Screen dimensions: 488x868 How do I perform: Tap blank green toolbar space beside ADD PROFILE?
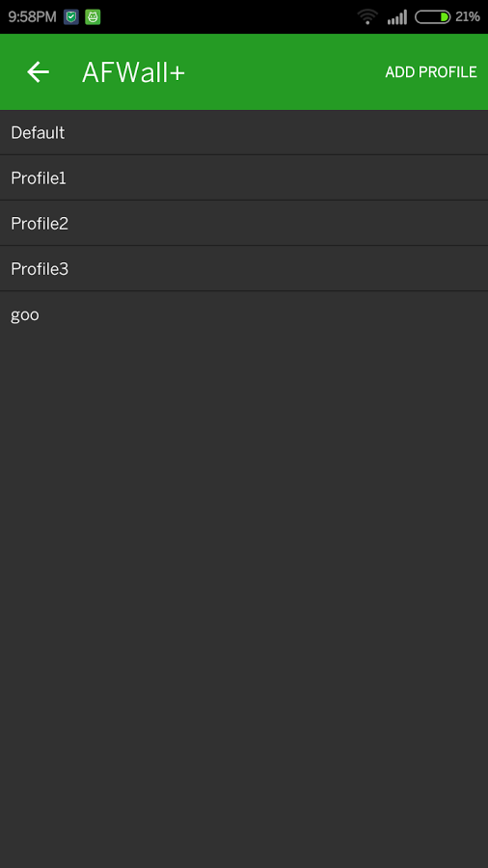pyautogui.click(x=285, y=72)
